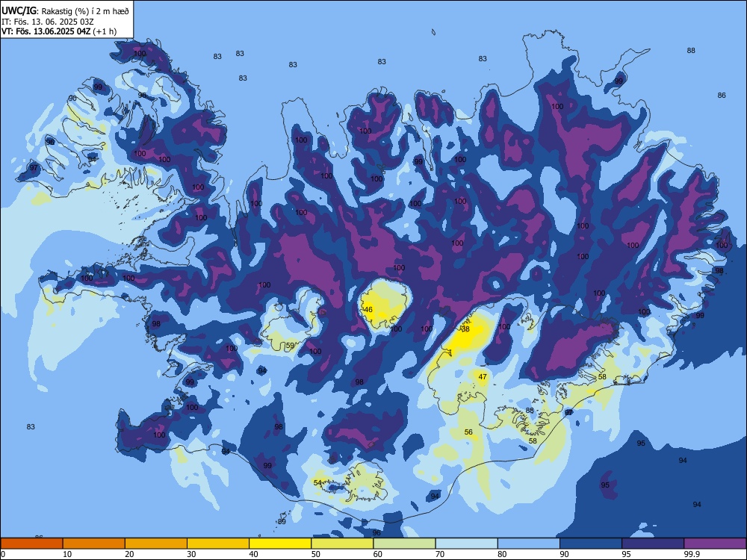This screenshot has width=747, height=560.
Task: Select the legend scale label 50
Action: pos(315,554)
